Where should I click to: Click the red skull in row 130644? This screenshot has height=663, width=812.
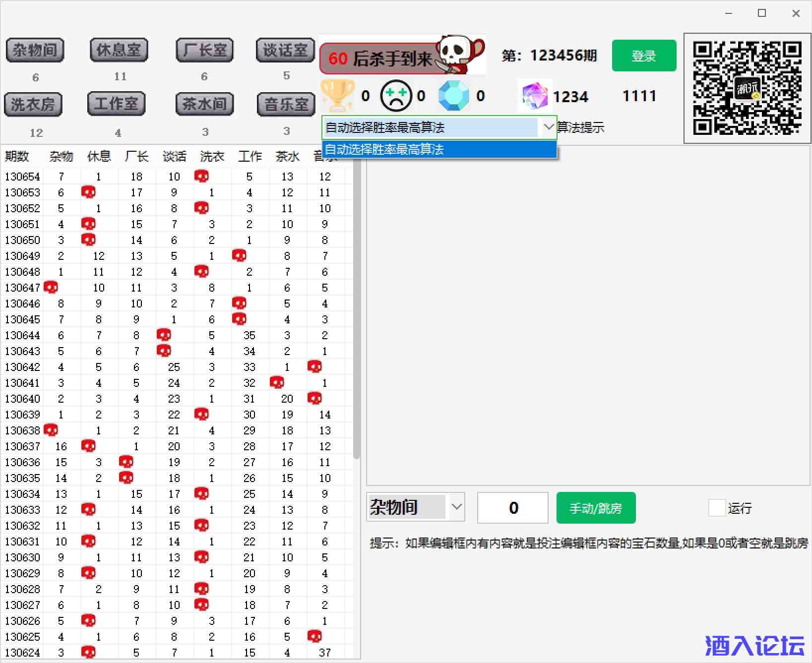(164, 335)
